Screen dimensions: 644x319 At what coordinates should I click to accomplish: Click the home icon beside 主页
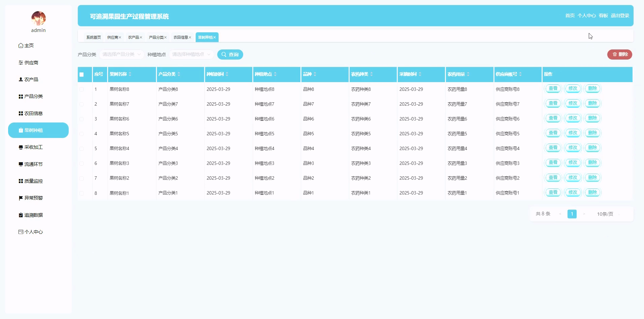coord(21,45)
